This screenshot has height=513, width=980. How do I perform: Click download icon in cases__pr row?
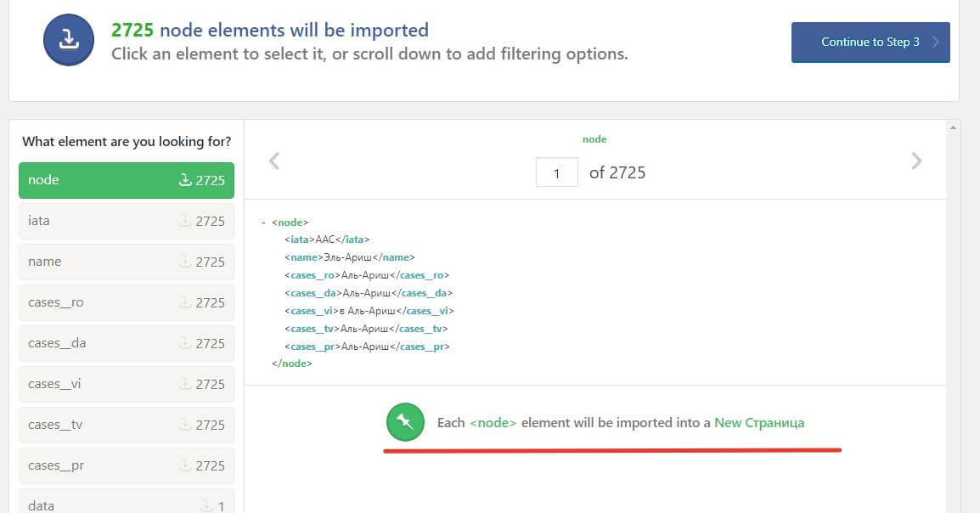point(185,465)
